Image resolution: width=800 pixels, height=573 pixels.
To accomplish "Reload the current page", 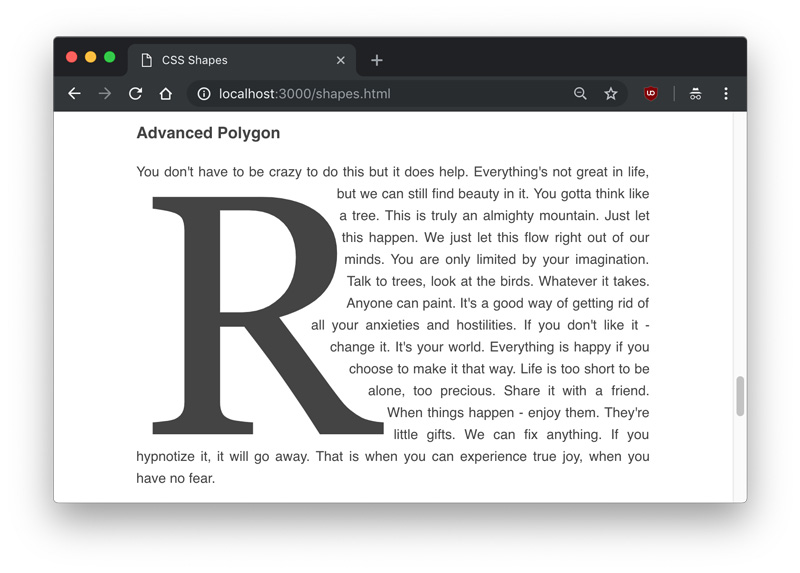I will (135, 94).
